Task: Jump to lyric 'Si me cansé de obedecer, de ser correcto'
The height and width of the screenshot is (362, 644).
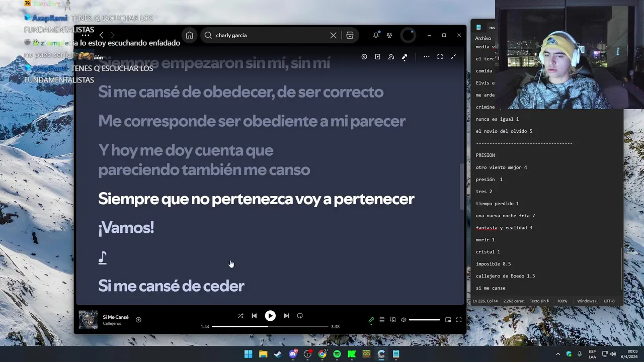Action: (240, 92)
